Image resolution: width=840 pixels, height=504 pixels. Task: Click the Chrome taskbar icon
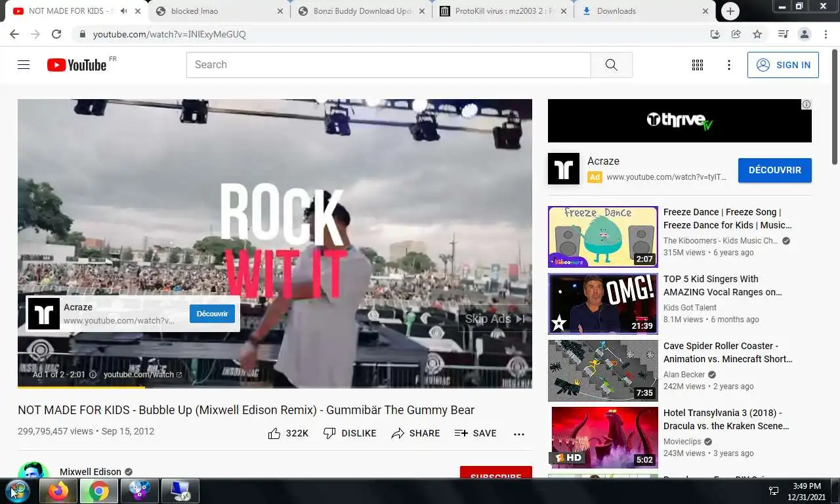(x=99, y=491)
